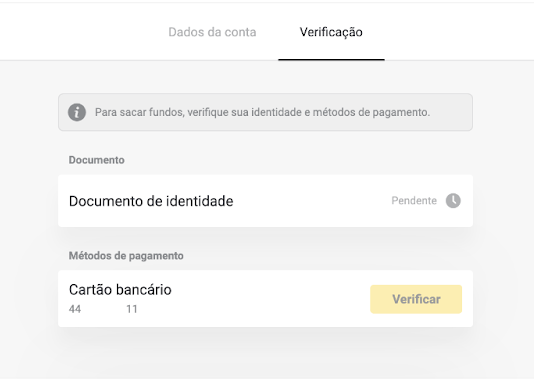Viewport: 534px width, 379px height.
Task: Click the Documento section heading
Action: click(x=97, y=160)
